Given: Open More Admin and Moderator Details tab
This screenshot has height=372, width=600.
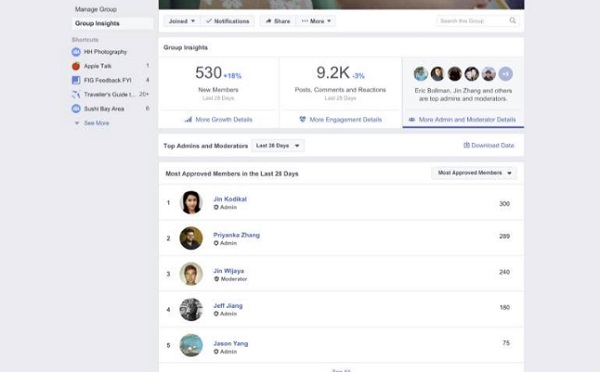Looking at the screenshot, I should coord(463,119).
